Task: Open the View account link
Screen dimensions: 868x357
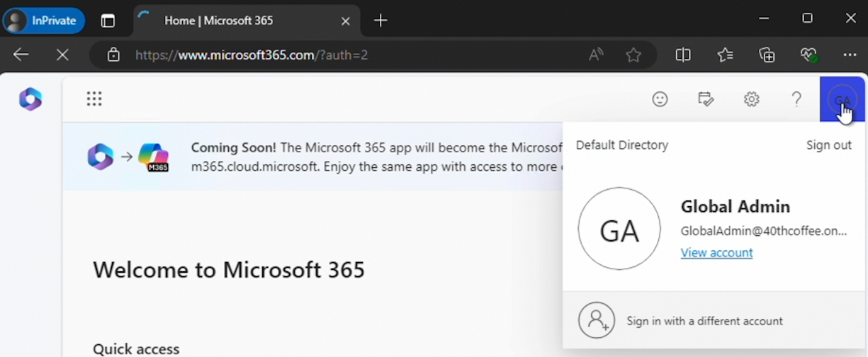Action: 716,253
